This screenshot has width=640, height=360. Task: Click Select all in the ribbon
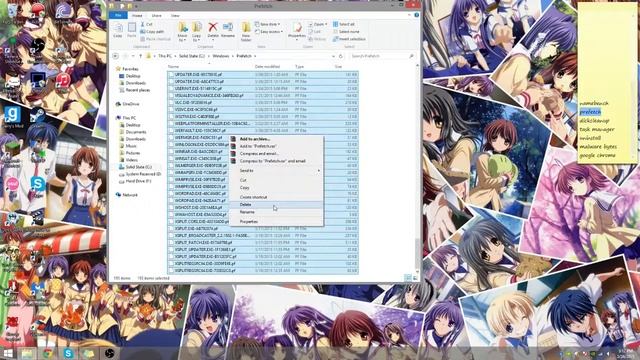(x=344, y=24)
